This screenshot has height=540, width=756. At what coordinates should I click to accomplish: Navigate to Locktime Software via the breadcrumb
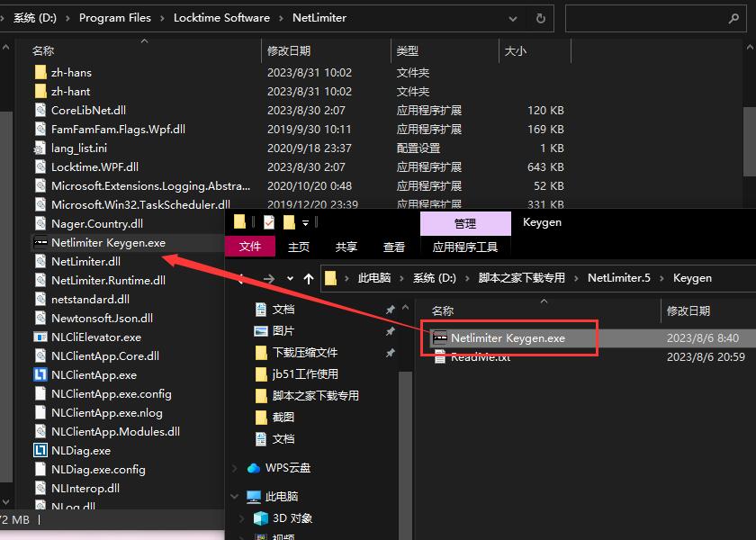(x=223, y=17)
